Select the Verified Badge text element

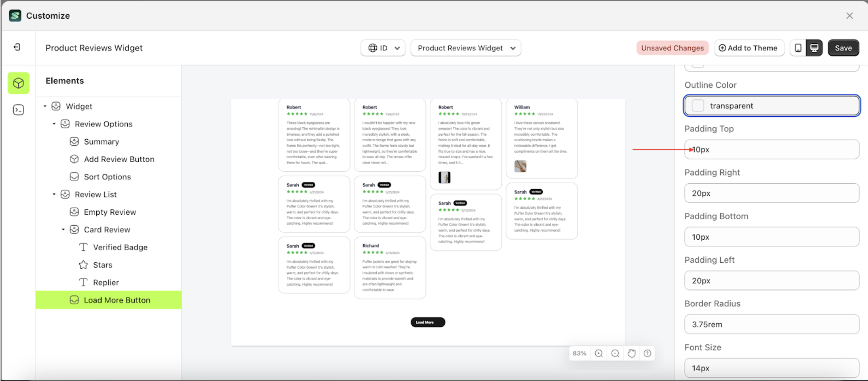point(120,247)
